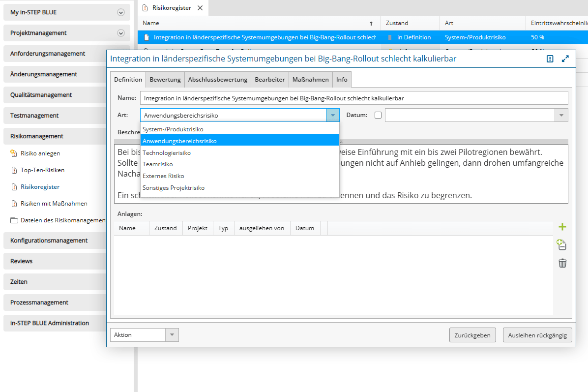Open Dateien des Risikomanagements folder
This screenshot has height=392, width=588.
tap(62, 220)
